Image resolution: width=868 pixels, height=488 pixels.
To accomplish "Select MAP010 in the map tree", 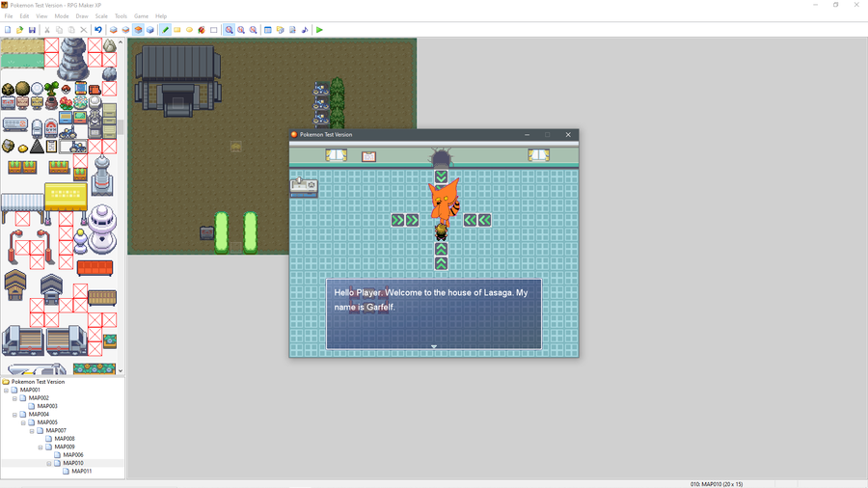I will (73, 463).
